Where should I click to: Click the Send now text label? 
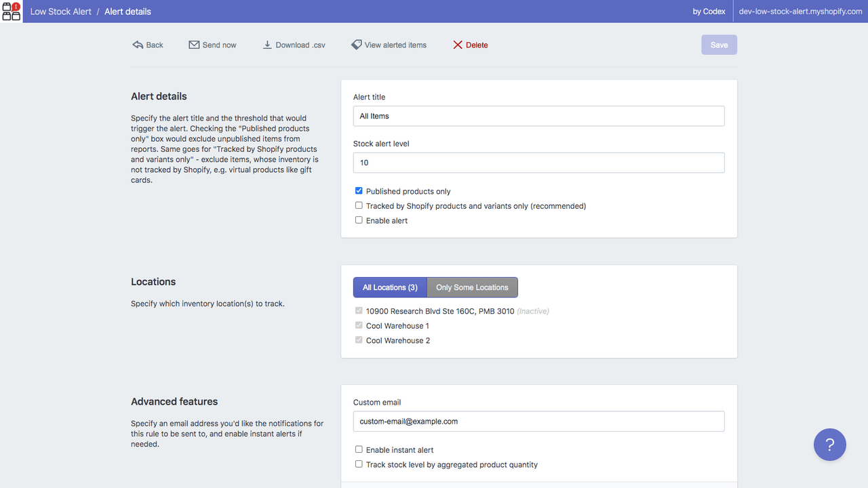219,45
